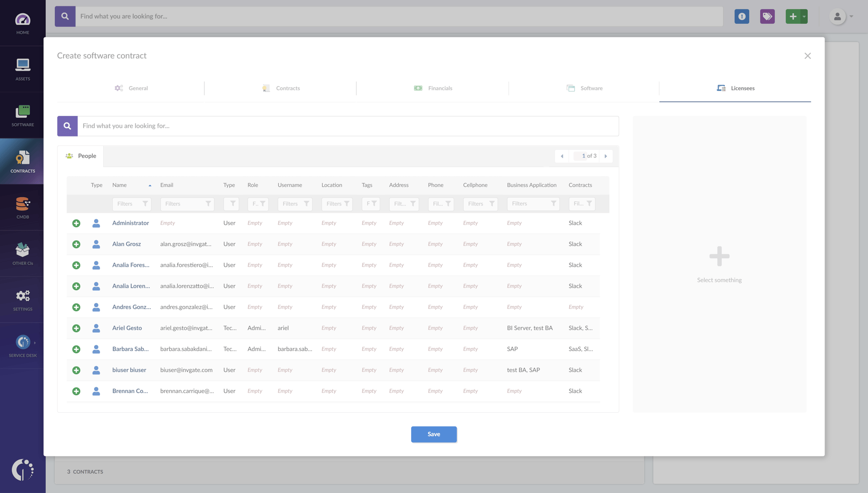Screen dimensions: 868x493
Task: Add Ariel Gesto as a licensee
Action: click(76, 328)
